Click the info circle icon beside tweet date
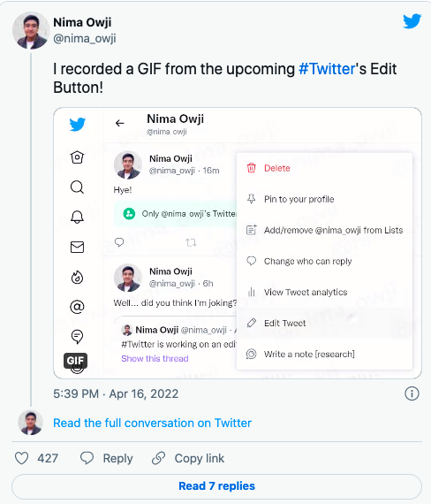Screen dimensions: 431x504 point(412,393)
